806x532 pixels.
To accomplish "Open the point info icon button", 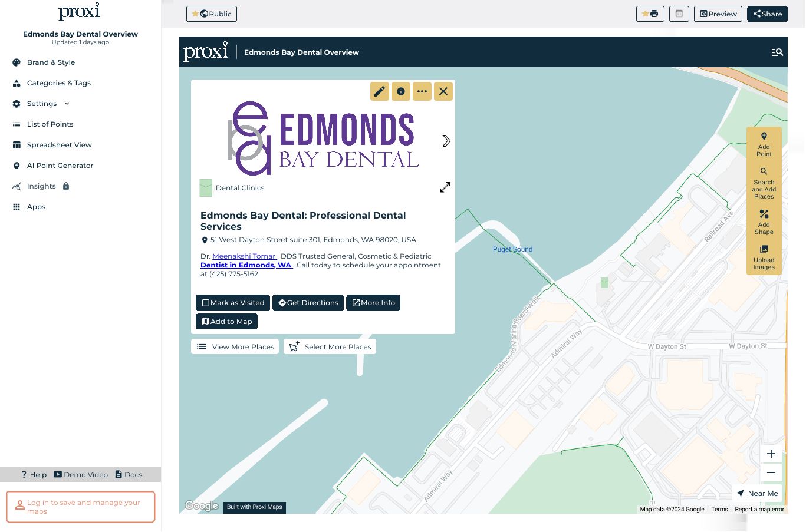I will point(401,91).
